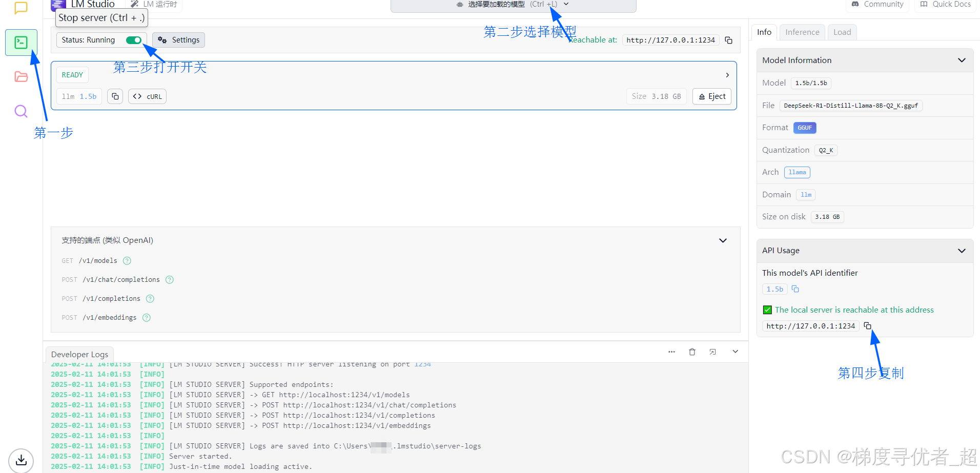This screenshot has width=980, height=473.
Task: Open My Models folder sidebar icon
Action: point(21,77)
